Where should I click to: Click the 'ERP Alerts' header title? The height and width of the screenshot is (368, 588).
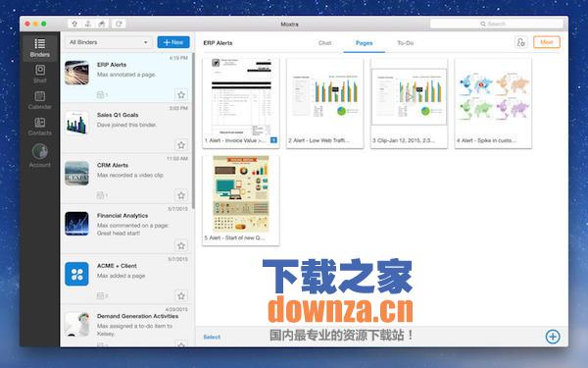tap(218, 43)
